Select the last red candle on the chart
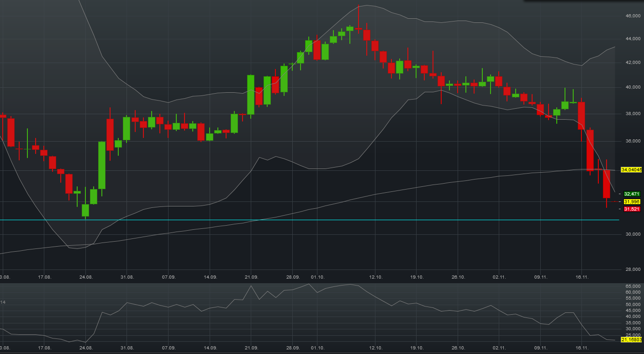 click(x=607, y=184)
